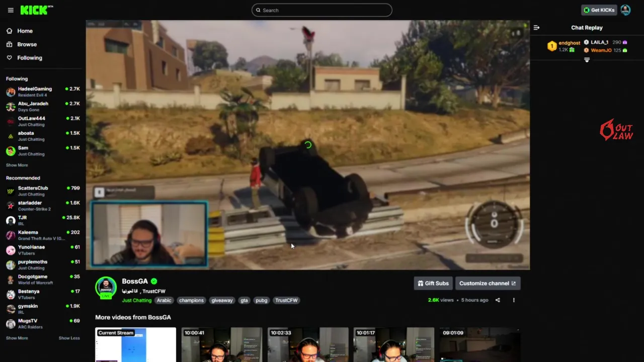The width and height of the screenshot is (644, 362).
Task: Open starladder channel avatar
Action: pyautogui.click(x=11, y=206)
